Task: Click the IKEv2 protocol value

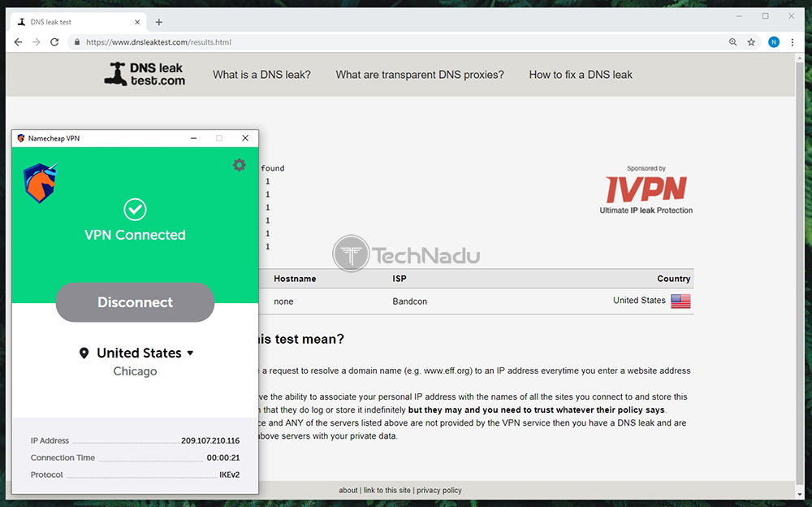Action: point(230,474)
